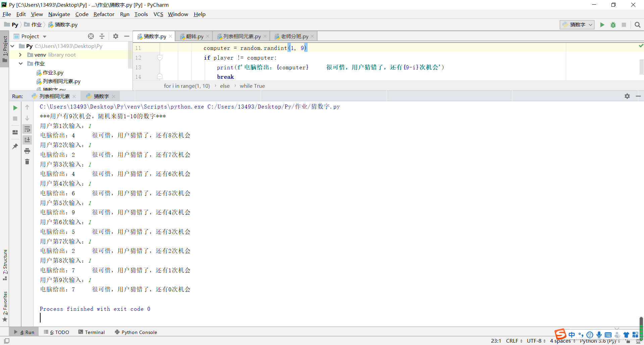Rerun program in the Run panel
Viewport: 644px width, 345px height.
pyautogui.click(x=15, y=108)
